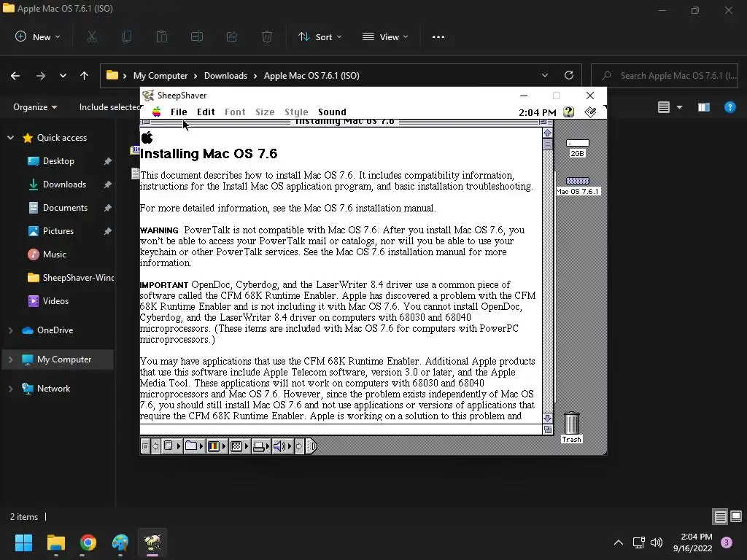Toggle the Explorer preview pane icon

coord(704,107)
